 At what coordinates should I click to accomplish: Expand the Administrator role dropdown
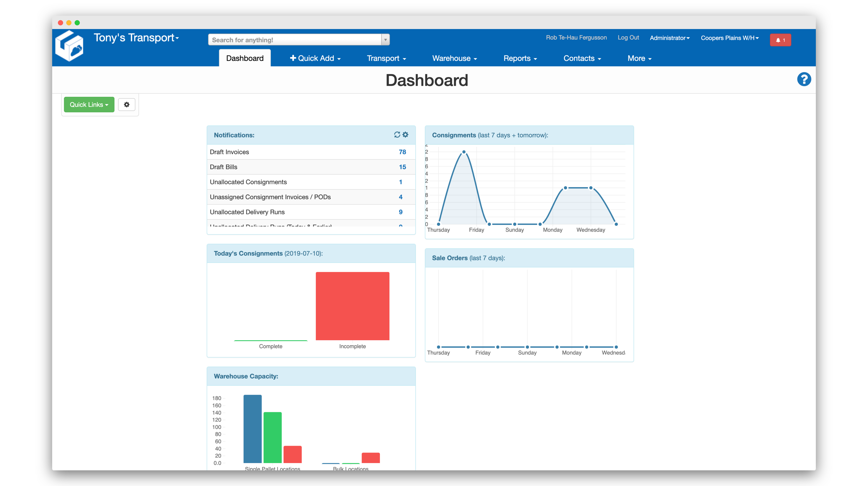670,38
